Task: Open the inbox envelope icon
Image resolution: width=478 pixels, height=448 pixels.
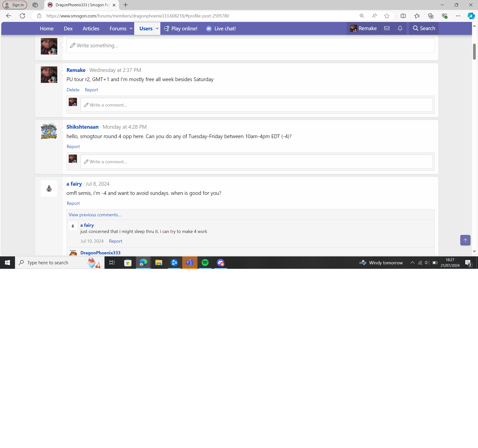Action: click(387, 28)
